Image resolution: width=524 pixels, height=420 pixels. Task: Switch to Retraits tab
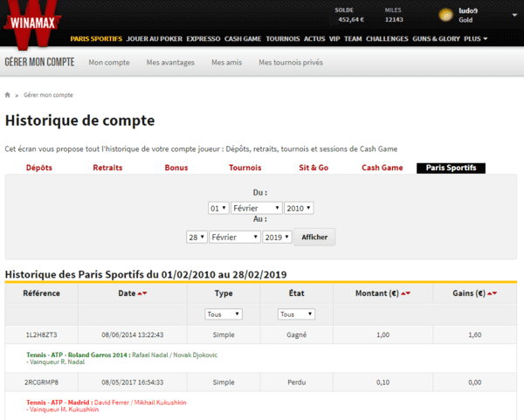coord(107,168)
